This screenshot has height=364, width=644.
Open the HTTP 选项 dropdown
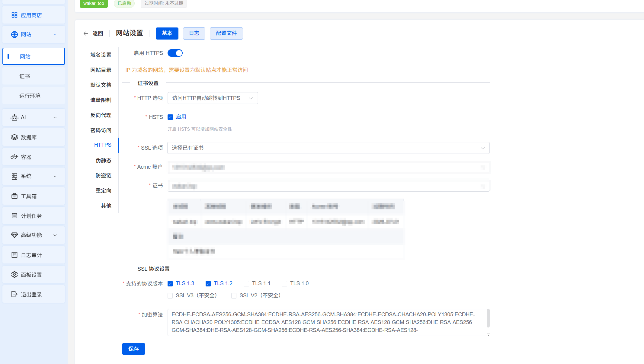[x=213, y=98]
